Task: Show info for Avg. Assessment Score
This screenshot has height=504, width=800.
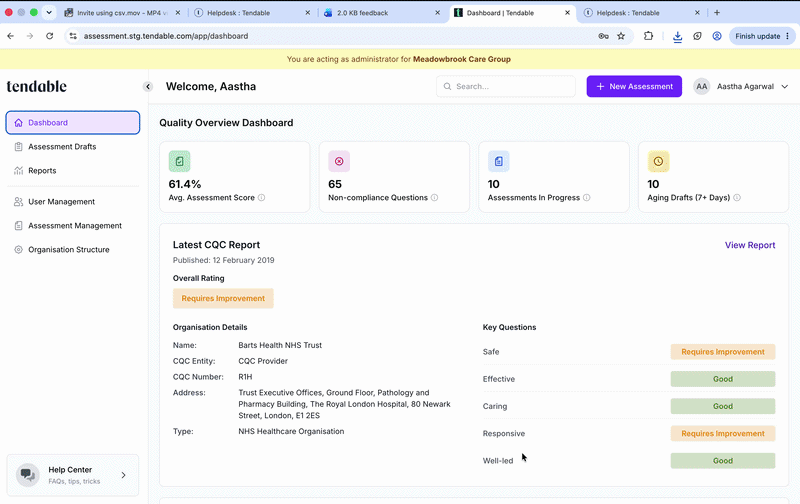Action: click(261, 197)
